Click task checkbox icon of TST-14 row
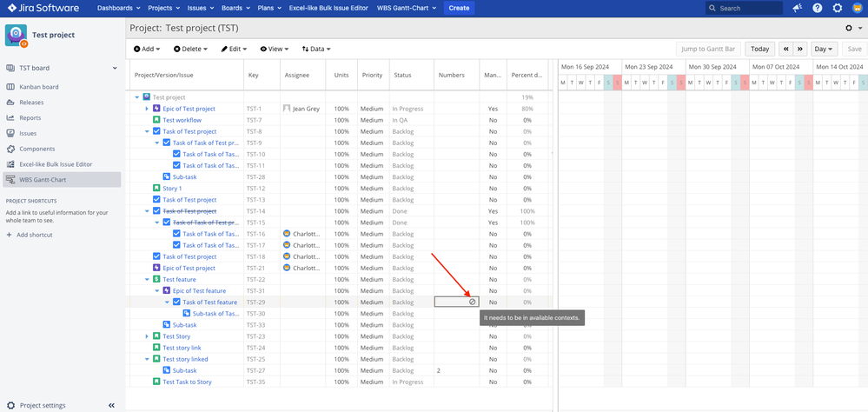The height and width of the screenshot is (412, 868). point(156,211)
